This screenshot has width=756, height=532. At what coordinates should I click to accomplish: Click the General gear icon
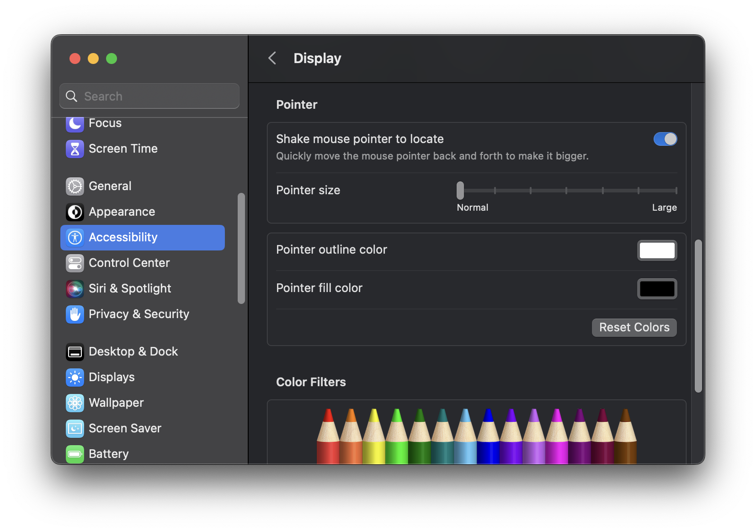coord(75,186)
